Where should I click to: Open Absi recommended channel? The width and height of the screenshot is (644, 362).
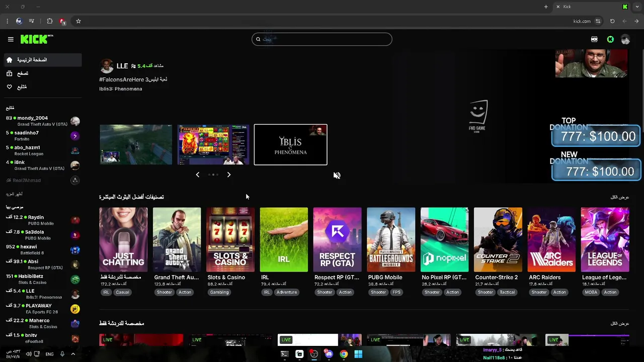tap(43, 264)
